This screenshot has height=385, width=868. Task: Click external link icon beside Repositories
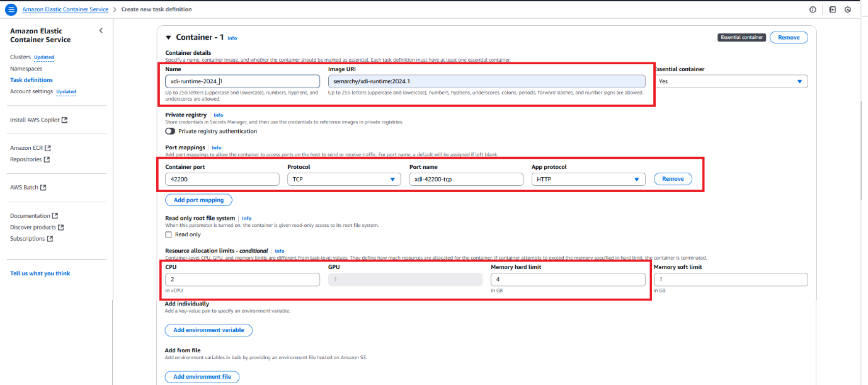tap(47, 159)
